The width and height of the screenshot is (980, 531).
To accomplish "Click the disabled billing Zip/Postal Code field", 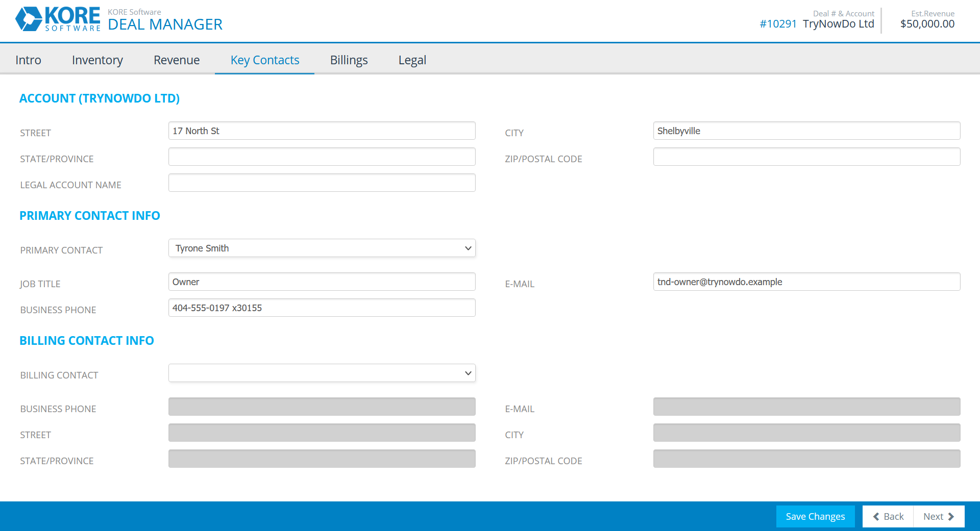I will tap(807, 459).
